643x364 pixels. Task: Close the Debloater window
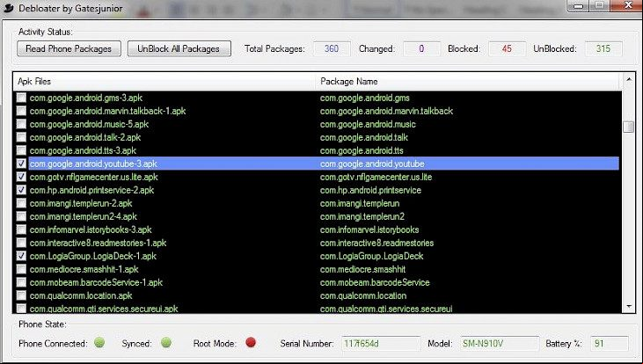(x=627, y=6)
